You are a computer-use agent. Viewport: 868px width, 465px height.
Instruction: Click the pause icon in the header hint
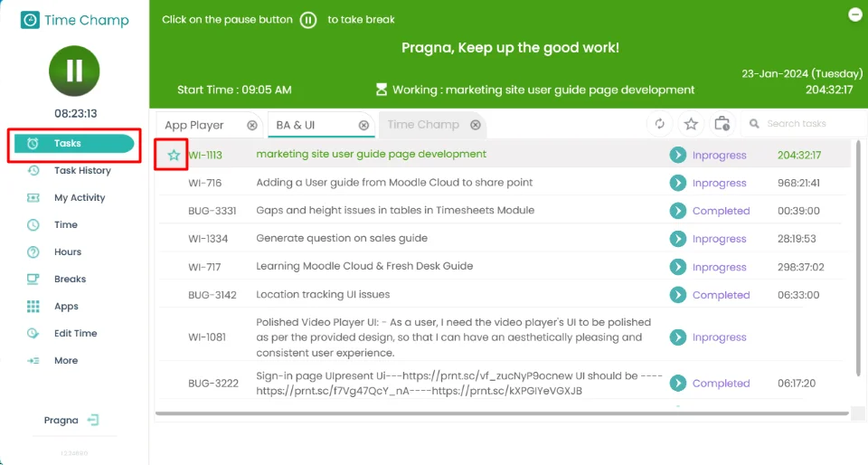coord(308,20)
